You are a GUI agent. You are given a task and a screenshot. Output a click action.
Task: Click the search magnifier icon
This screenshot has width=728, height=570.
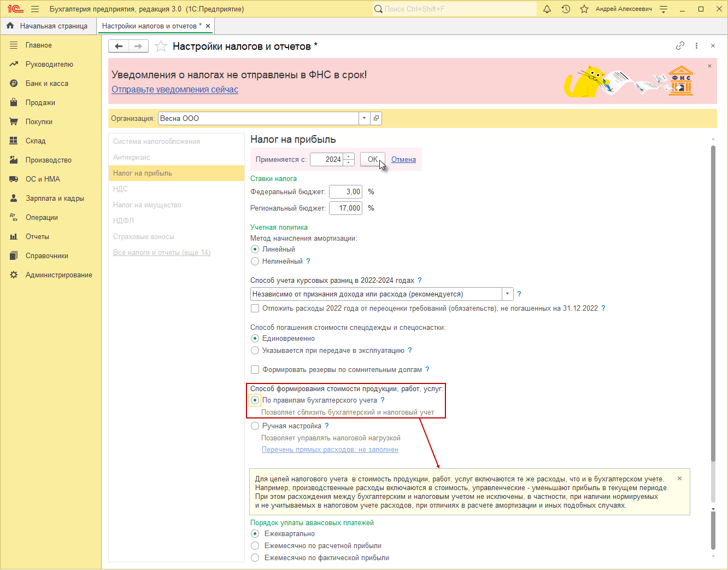(x=378, y=9)
